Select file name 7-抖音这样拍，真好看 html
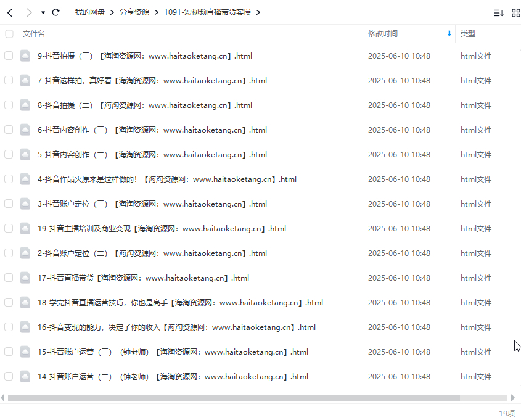521x420 pixels. point(152,80)
